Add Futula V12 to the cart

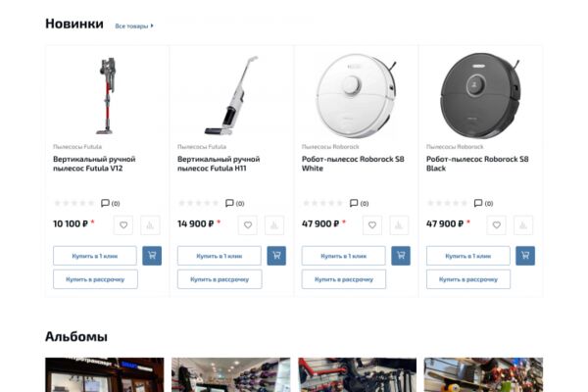(x=152, y=256)
